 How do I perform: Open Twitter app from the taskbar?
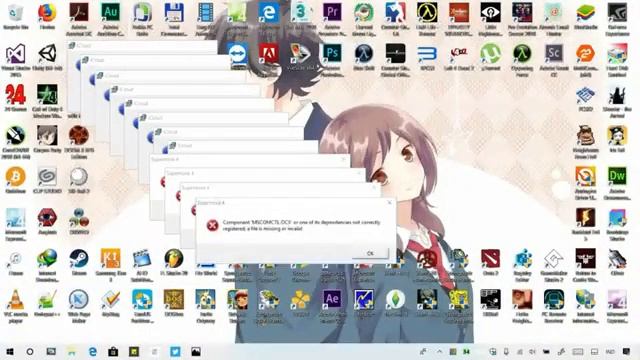point(175,351)
